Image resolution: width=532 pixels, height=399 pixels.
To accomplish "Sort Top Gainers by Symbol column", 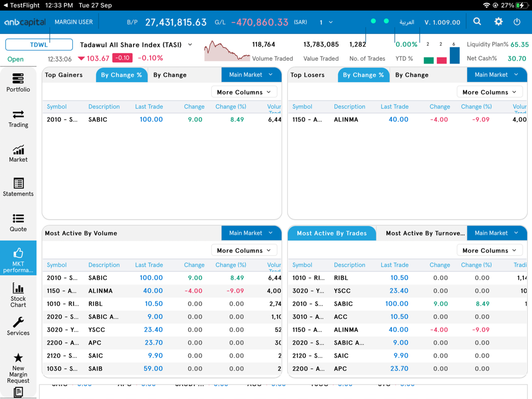I will coord(57,106).
